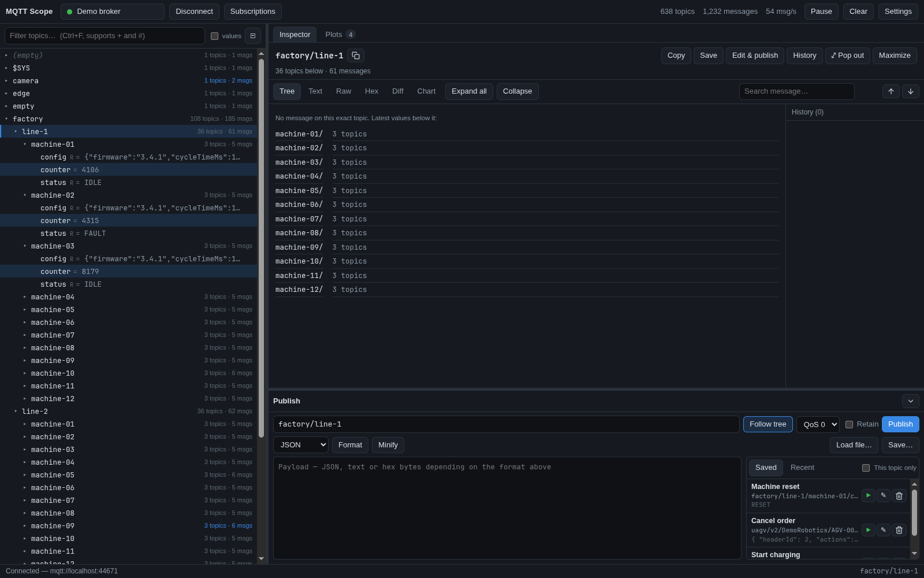Select the Raw view tab

[x=344, y=91]
